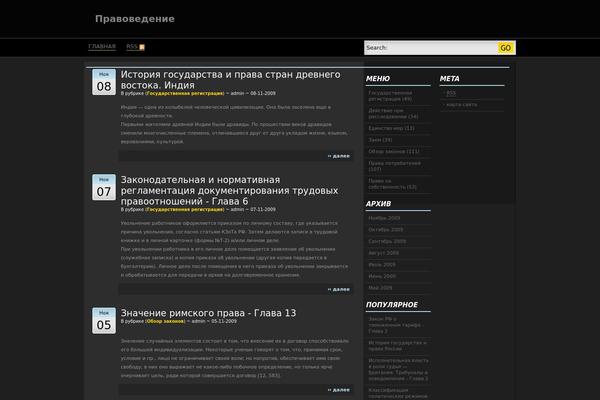Screen dimensions: 600x400
Task: Open Ноябрь 2009 archive
Action: [384, 218]
